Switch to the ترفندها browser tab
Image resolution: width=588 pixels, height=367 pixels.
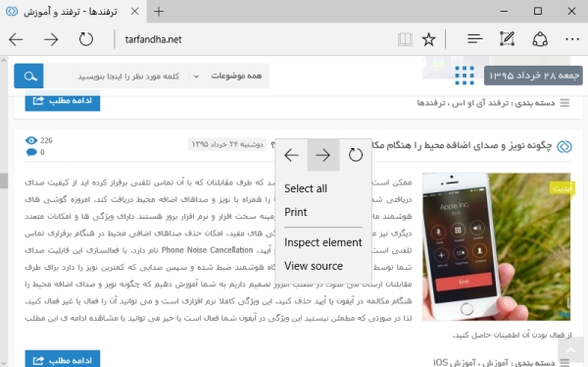pos(73,11)
